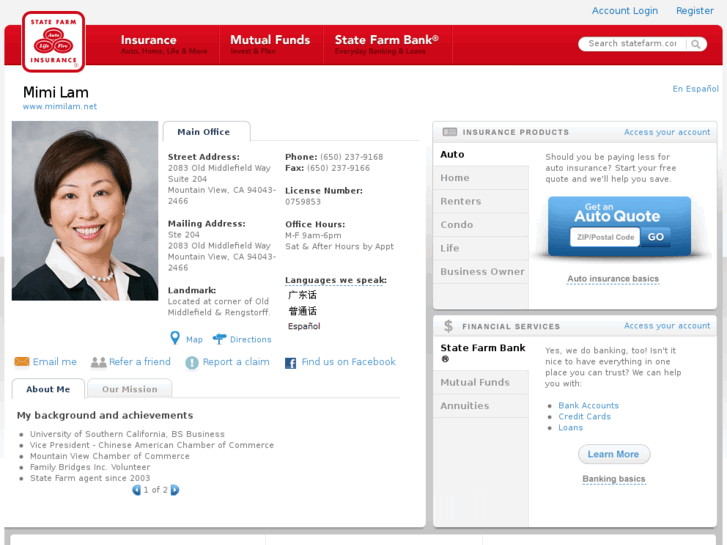Open Banking basics link
Screen dimensions: 727x545
click(614, 479)
